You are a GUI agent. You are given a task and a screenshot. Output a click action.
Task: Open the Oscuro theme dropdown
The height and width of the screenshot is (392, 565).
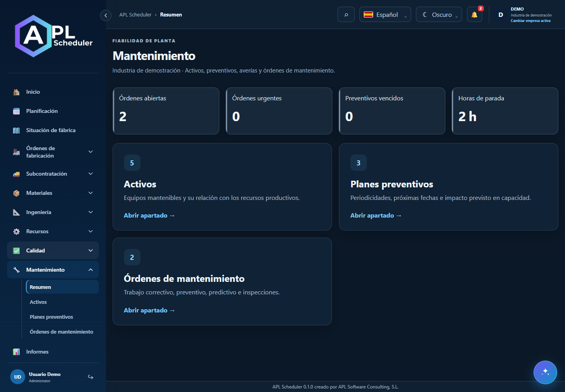coord(439,15)
